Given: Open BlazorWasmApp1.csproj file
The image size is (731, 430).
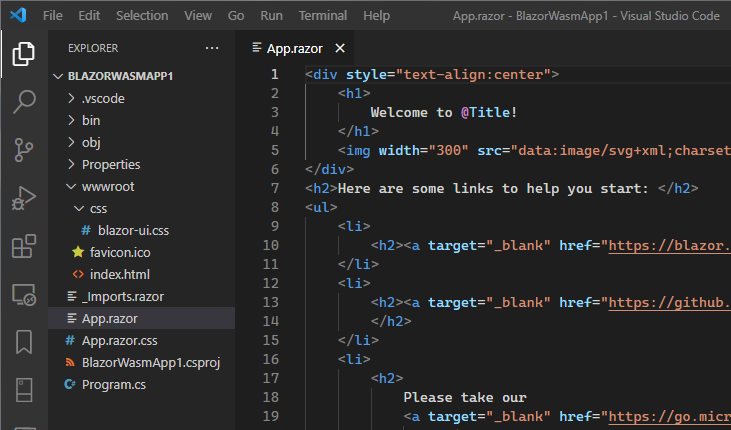Looking at the screenshot, I should tap(151, 362).
